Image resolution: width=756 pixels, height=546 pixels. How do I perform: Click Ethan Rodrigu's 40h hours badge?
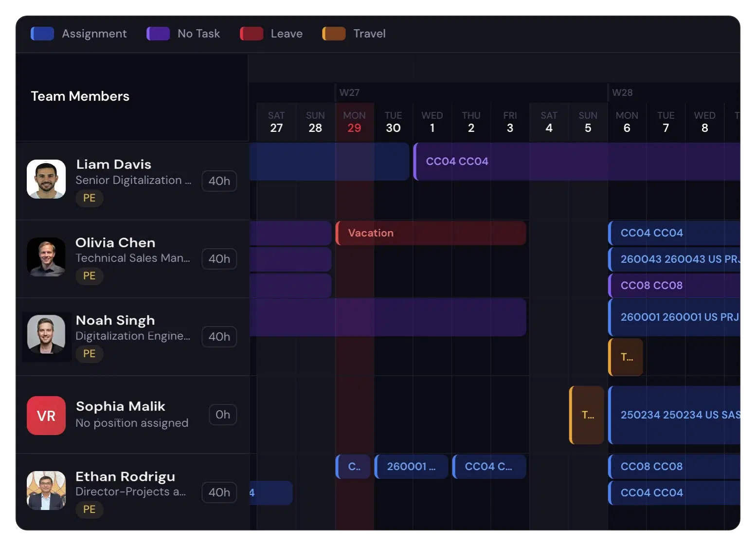(x=219, y=492)
